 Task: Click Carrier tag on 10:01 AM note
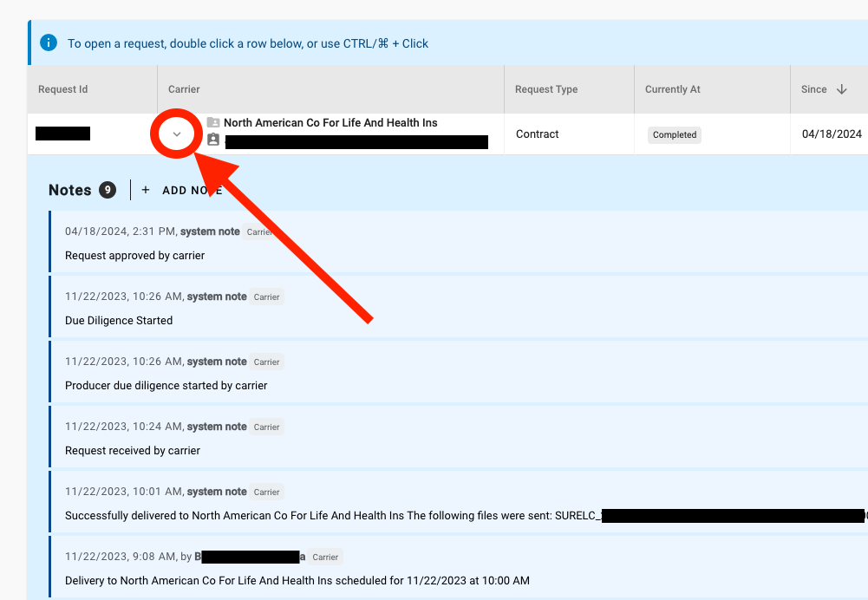266,492
